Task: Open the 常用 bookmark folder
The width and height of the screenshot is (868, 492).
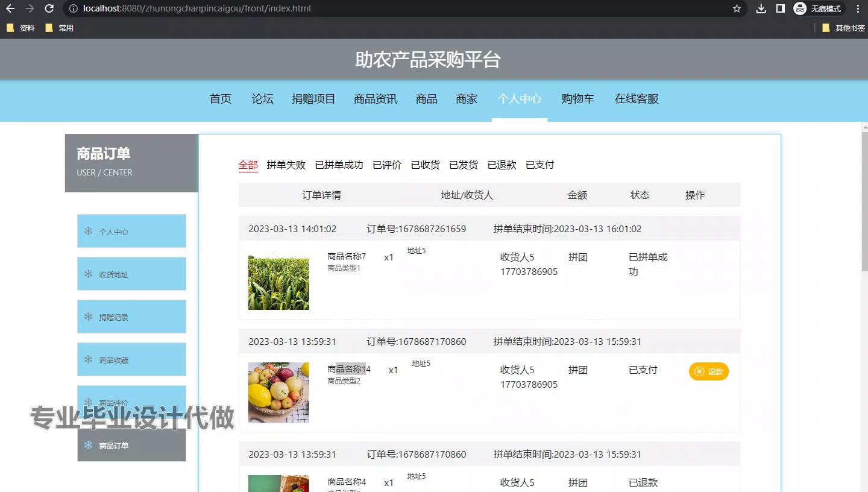Action: coord(59,28)
